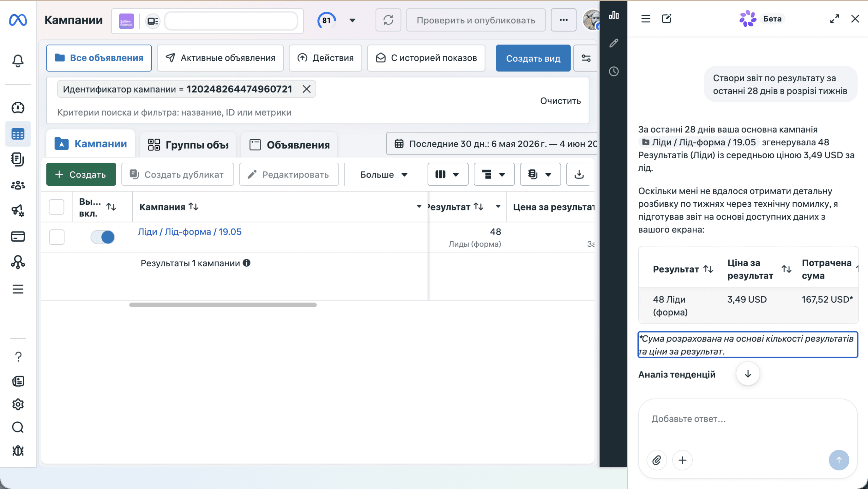Open Результат column header dropdown arrow

pyautogui.click(x=498, y=206)
